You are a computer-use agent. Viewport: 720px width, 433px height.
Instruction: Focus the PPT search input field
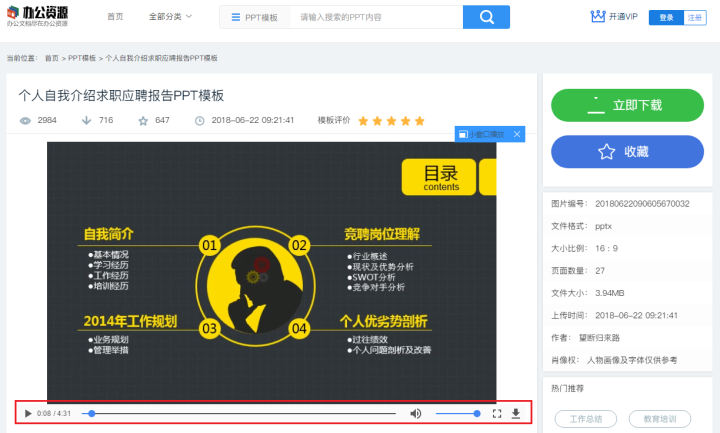377,17
